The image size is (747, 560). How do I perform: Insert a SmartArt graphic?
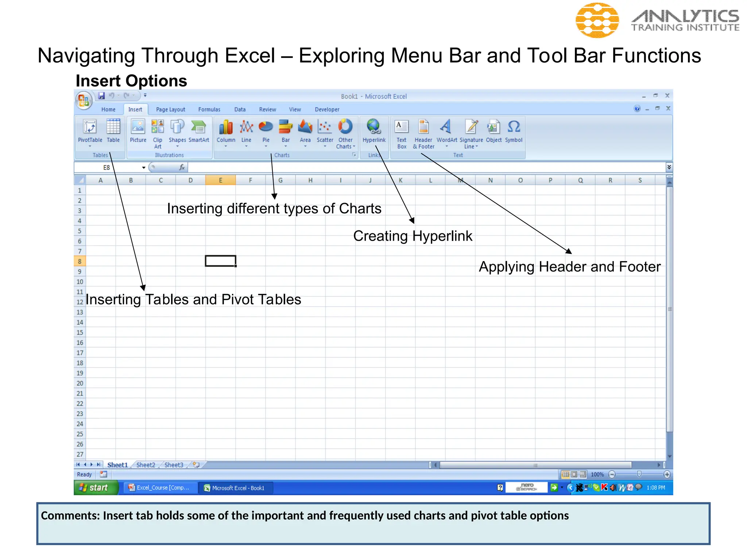[199, 131]
